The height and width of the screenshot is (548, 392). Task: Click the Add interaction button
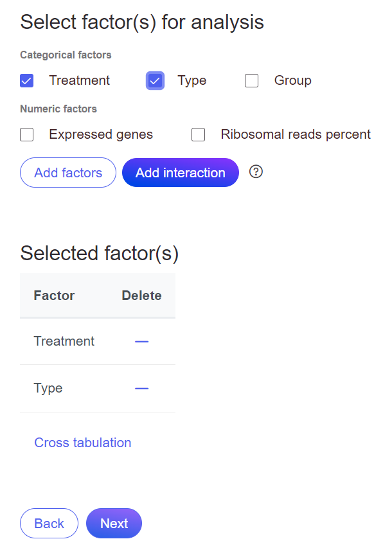pyautogui.click(x=180, y=173)
